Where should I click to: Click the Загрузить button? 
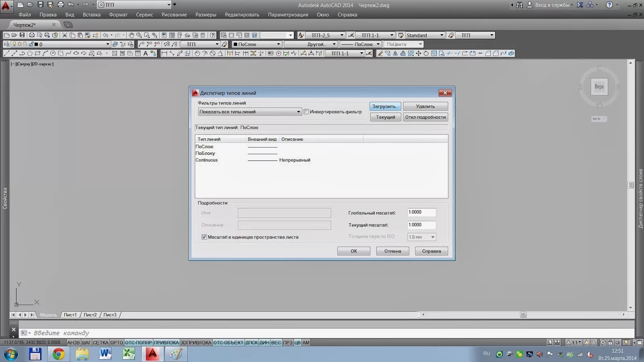[x=385, y=106]
